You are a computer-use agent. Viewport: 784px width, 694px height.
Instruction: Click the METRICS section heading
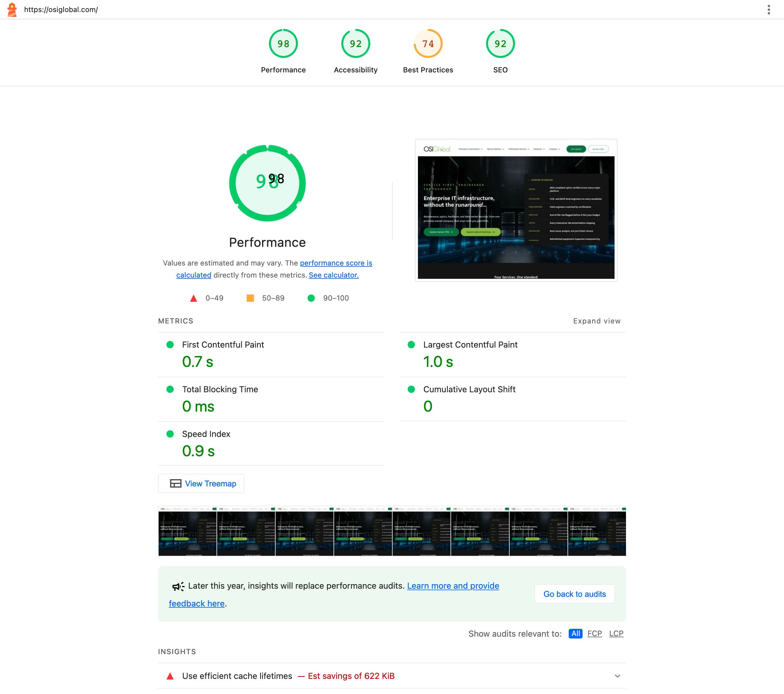pyautogui.click(x=176, y=321)
